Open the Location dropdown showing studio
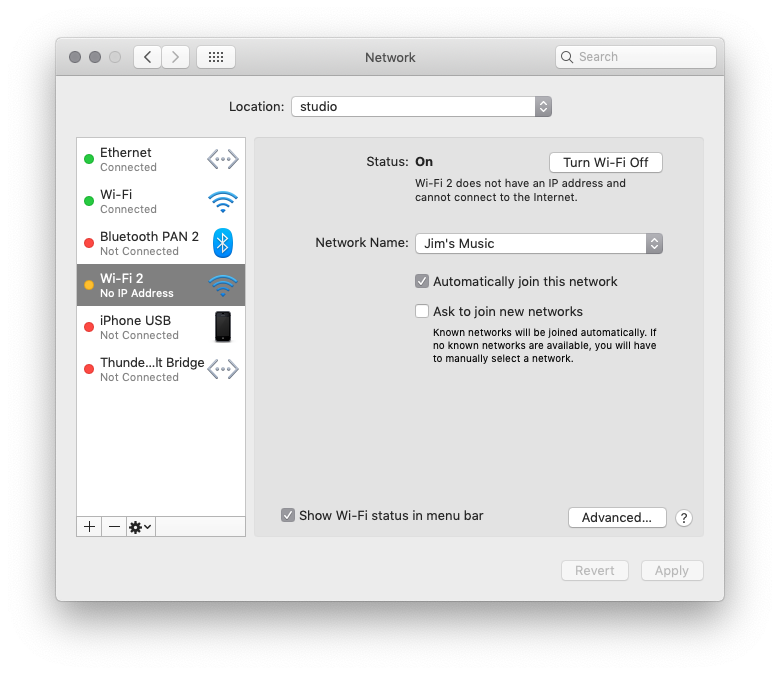This screenshot has height=675, width=780. 421,106
